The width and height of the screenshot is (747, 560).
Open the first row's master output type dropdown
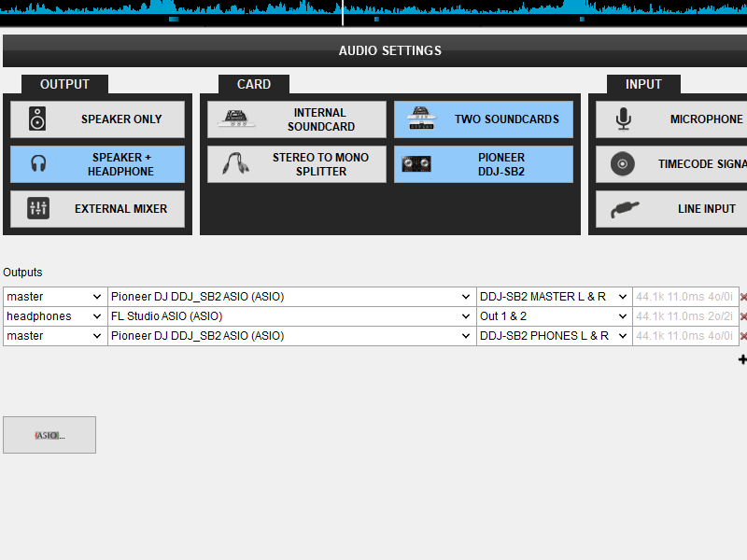(x=55, y=297)
